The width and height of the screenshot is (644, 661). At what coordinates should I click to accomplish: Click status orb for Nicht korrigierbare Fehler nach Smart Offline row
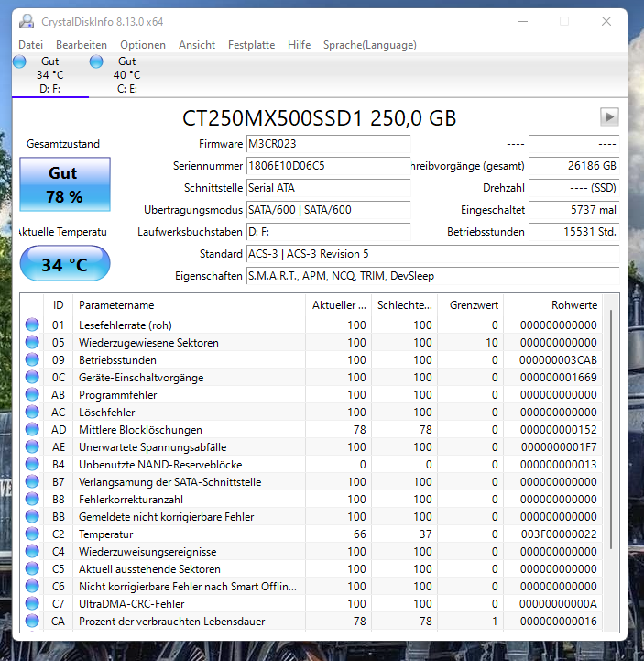(x=32, y=586)
